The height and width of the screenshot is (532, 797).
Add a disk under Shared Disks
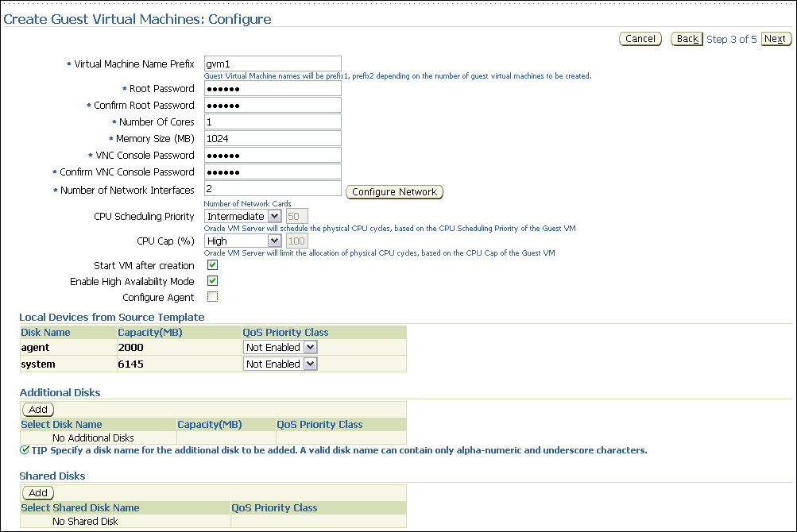[38, 493]
